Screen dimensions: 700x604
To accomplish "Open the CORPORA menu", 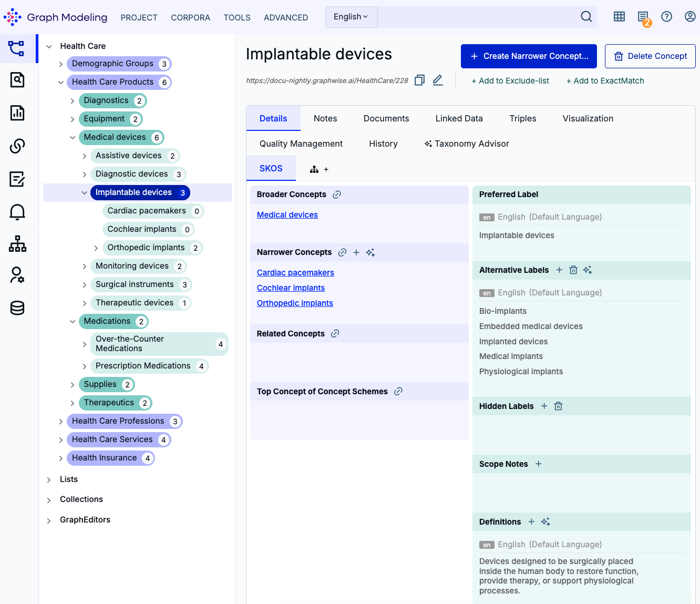I will pos(190,18).
